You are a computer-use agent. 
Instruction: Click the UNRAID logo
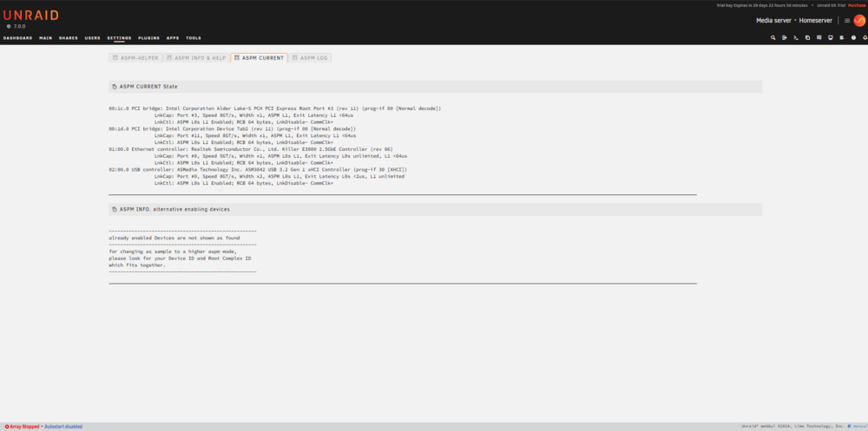point(31,16)
